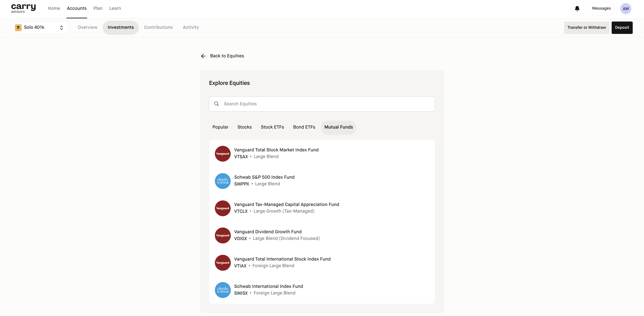Click the back arrow icon
Image resolution: width=644 pixels, height=316 pixels.
pos(203,56)
